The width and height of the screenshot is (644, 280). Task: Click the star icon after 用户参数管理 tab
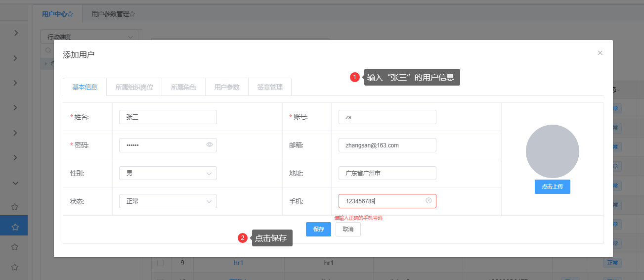tap(132, 14)
